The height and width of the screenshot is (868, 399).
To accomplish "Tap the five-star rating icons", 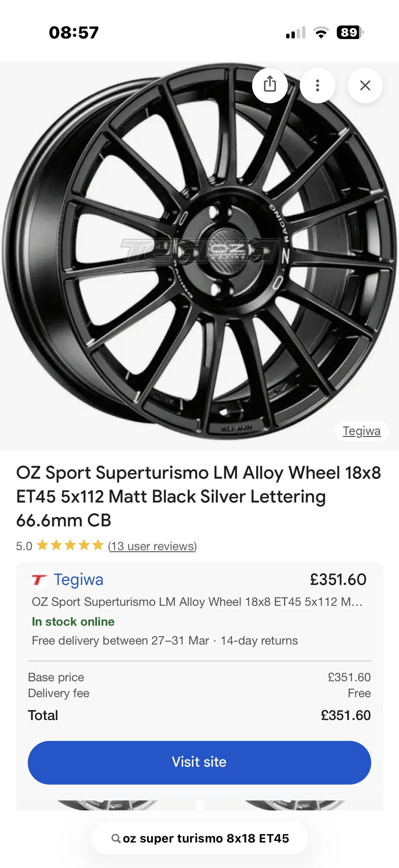I will click(70, 545).
